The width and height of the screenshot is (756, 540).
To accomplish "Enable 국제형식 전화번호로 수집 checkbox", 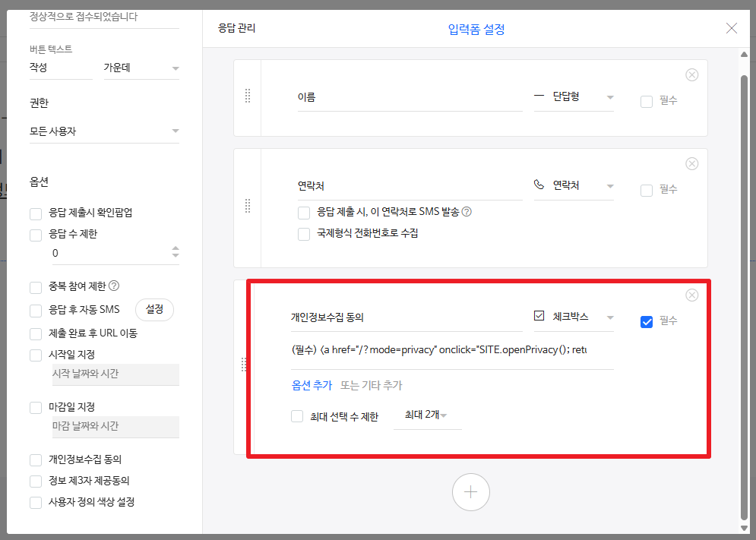I will click(304, 235).
